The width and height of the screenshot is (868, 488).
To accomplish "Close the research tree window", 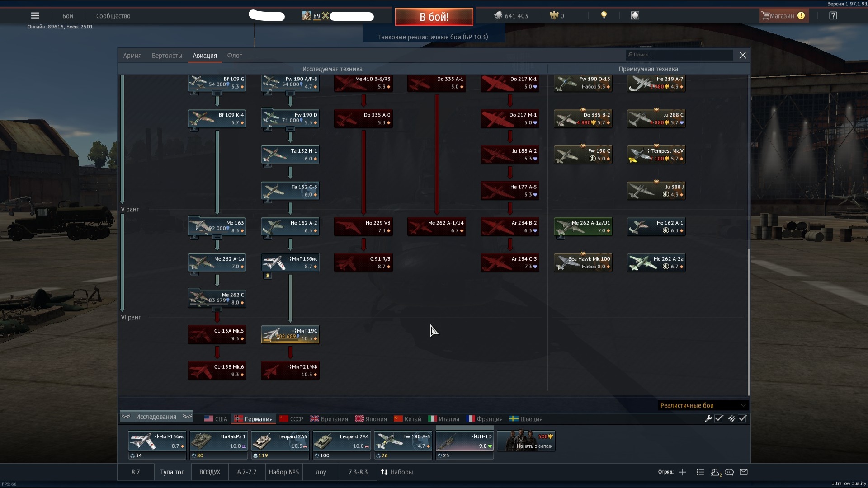I will [x=743, y=55].
